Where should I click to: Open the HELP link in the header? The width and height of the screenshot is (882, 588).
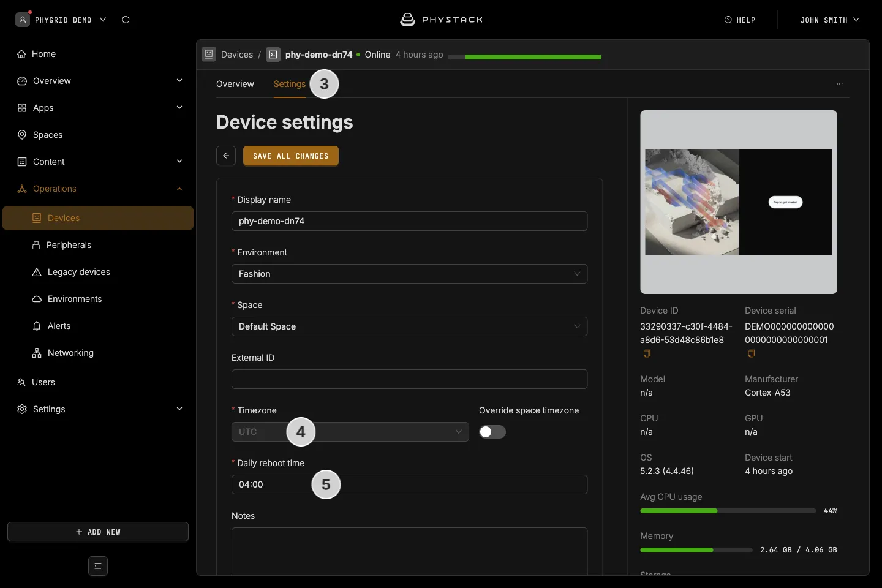click(740, 20)
